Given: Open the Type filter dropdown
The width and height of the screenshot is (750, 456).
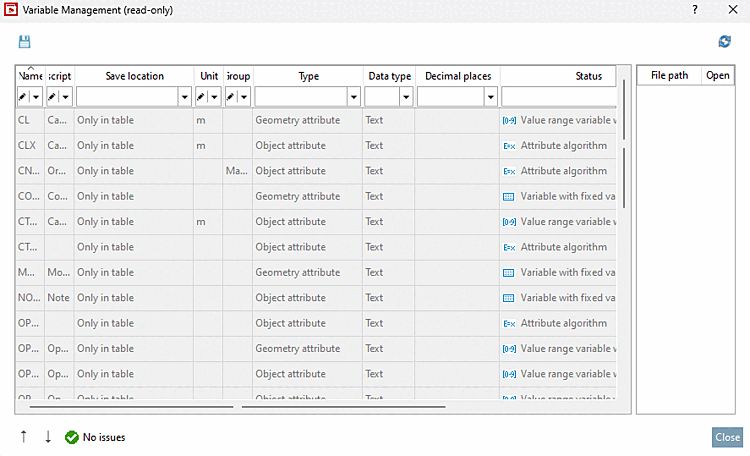Looking at the screenshot, I should (x=353, y=97).
